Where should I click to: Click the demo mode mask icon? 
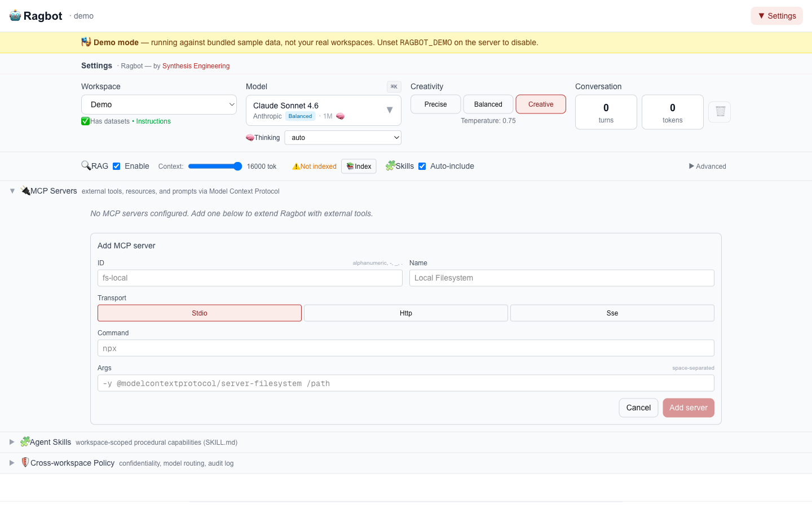coord(86,42)
